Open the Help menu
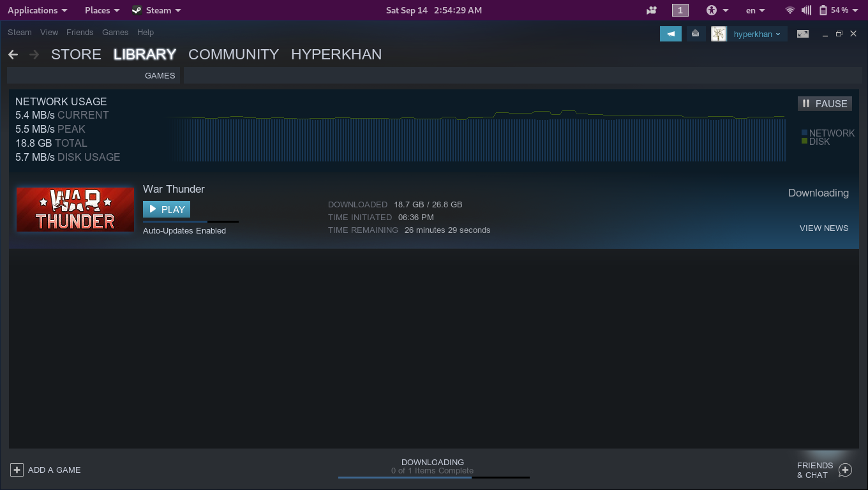This screenshot has height=490, width=868. (146, 33)
